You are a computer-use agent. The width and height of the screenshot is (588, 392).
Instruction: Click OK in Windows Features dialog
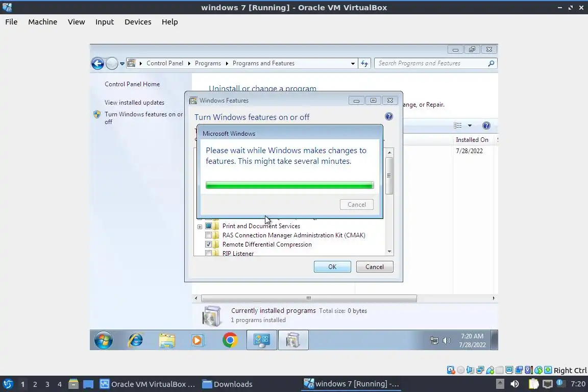(332, 267)
